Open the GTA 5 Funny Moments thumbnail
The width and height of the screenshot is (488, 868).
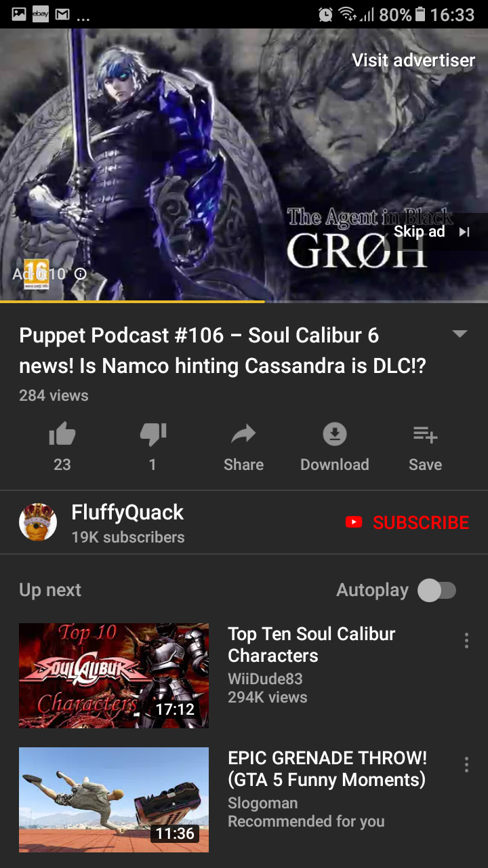tap(114, 800)
